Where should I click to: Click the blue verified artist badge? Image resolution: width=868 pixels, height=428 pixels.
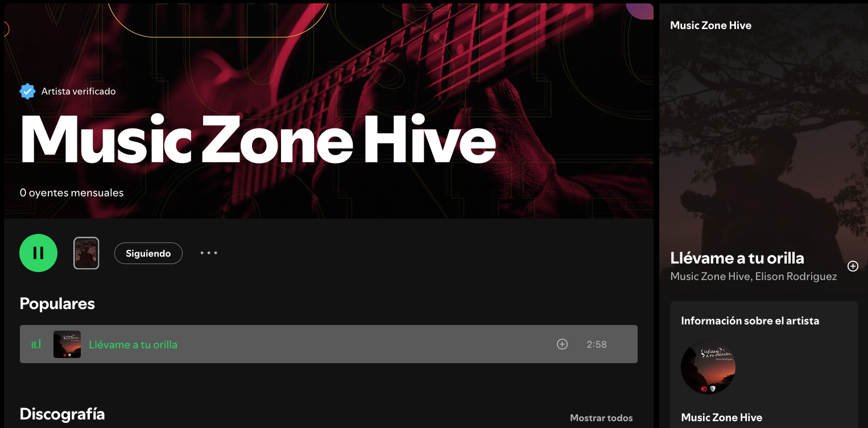tap(27, 91)
